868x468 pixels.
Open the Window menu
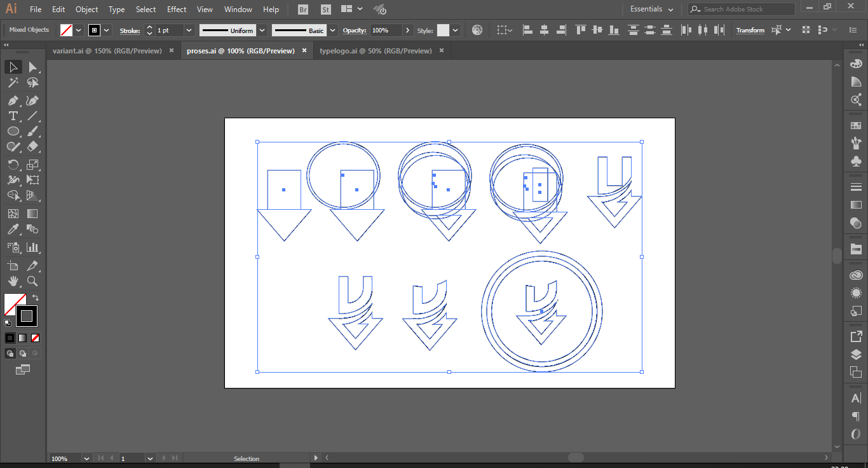pyautogui.click(x=238, y=10)
